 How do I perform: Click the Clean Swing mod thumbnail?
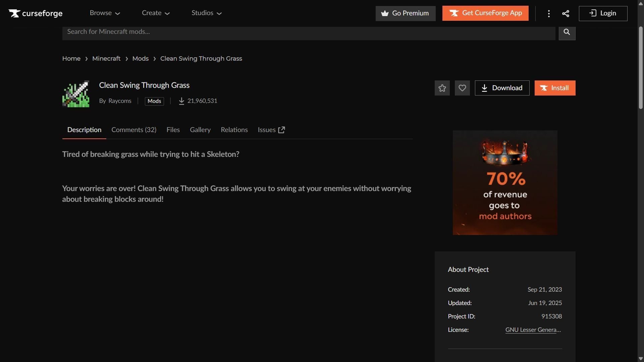pos(76,94)
